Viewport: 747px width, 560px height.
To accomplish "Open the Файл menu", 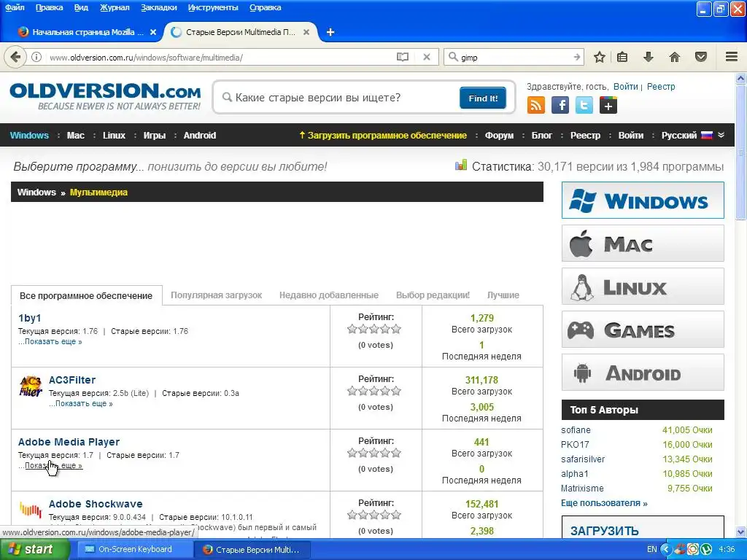I will coord(15,7).
